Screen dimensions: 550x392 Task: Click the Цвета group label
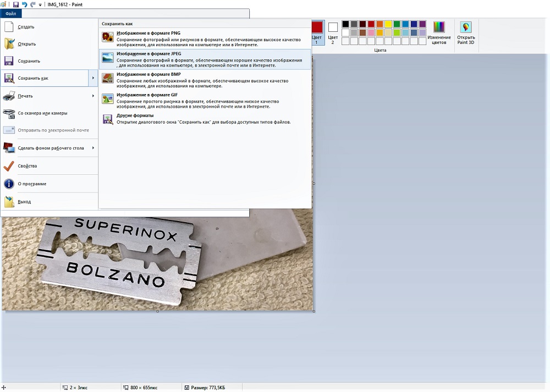point(380,50)
